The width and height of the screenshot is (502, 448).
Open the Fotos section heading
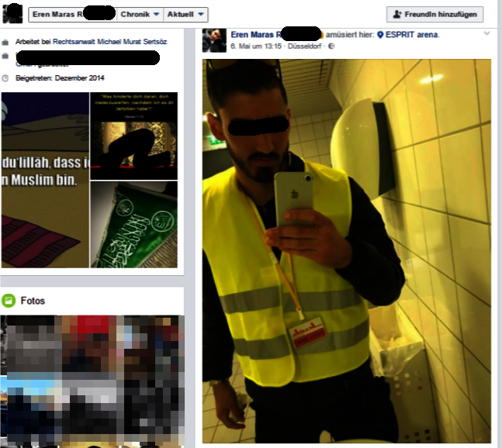point(33,301)
